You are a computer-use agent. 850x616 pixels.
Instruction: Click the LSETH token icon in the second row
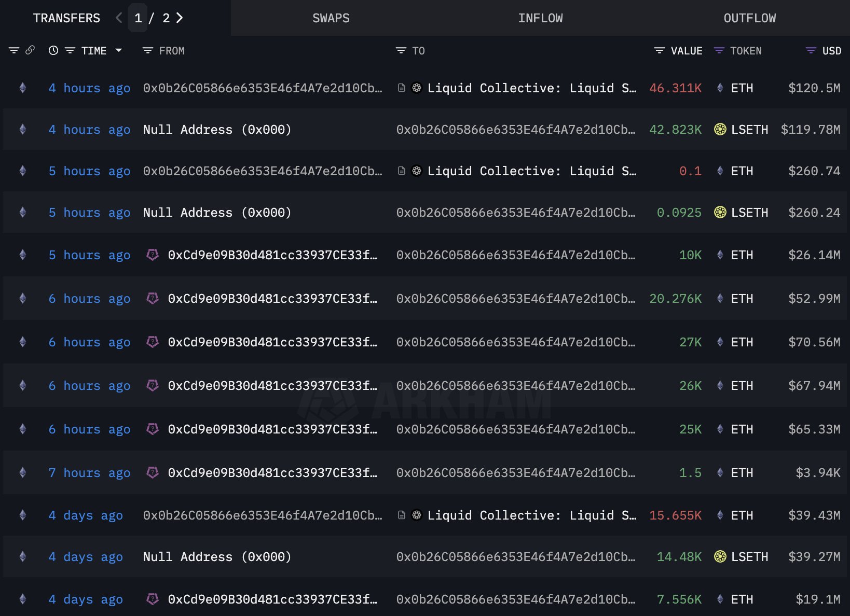coord(720,130)
